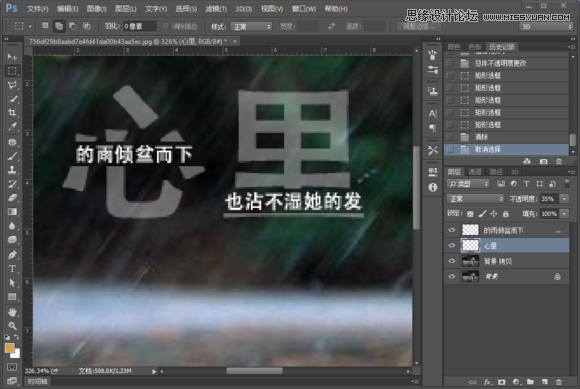This screenshot has height=389, width=580.
Task: Open the 滤镜 menu
Action: 216,9
